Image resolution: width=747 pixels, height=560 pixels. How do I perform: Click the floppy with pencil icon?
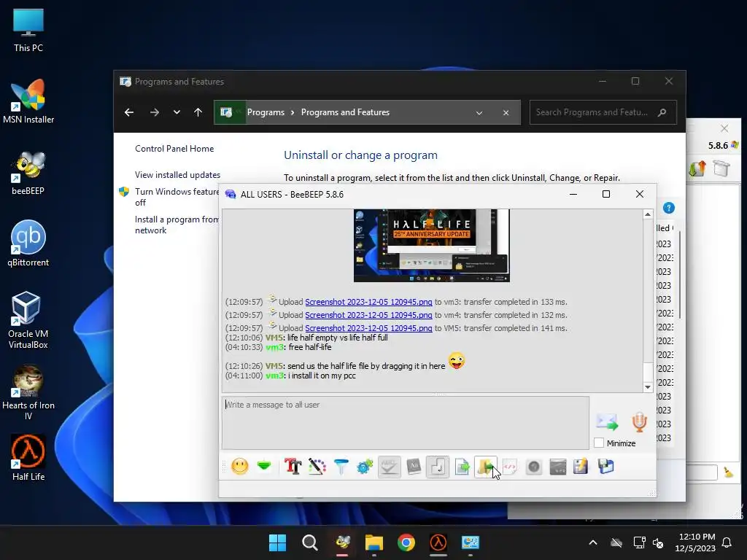click(x=581, y=467)
